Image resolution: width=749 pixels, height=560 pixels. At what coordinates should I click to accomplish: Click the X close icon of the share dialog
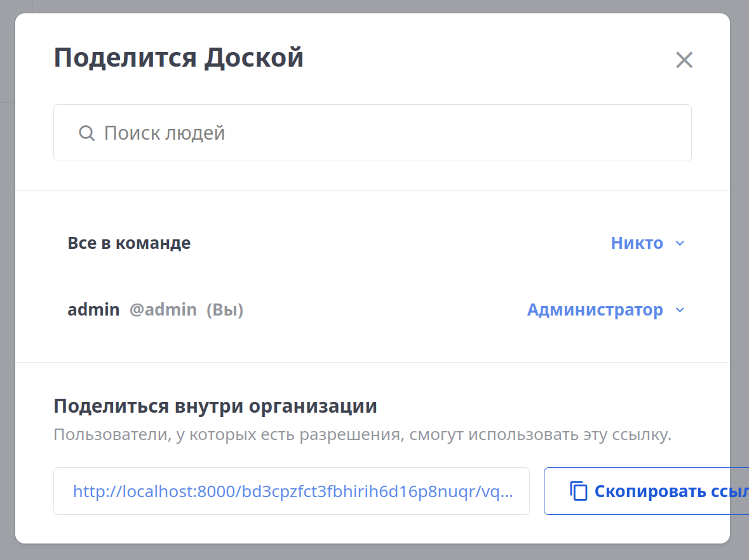pos(684,60)
